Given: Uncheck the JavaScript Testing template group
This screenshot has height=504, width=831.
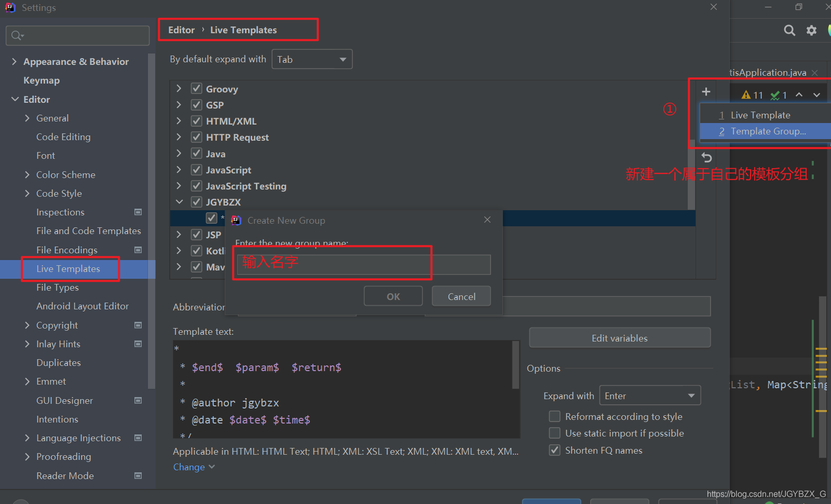Looking at the screenshot, I should click(x=196, y=185).
